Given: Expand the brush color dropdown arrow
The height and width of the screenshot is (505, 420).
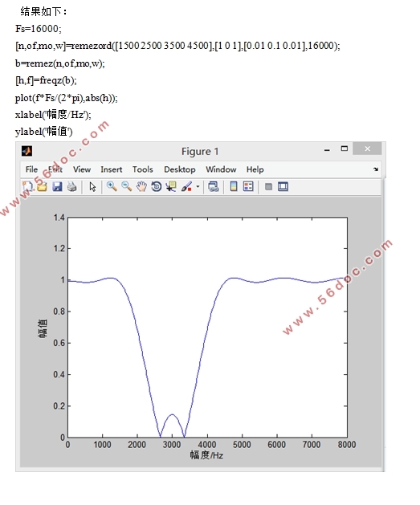Looking at the screenshot, I should pyautogui.click(x=198, y=186).
